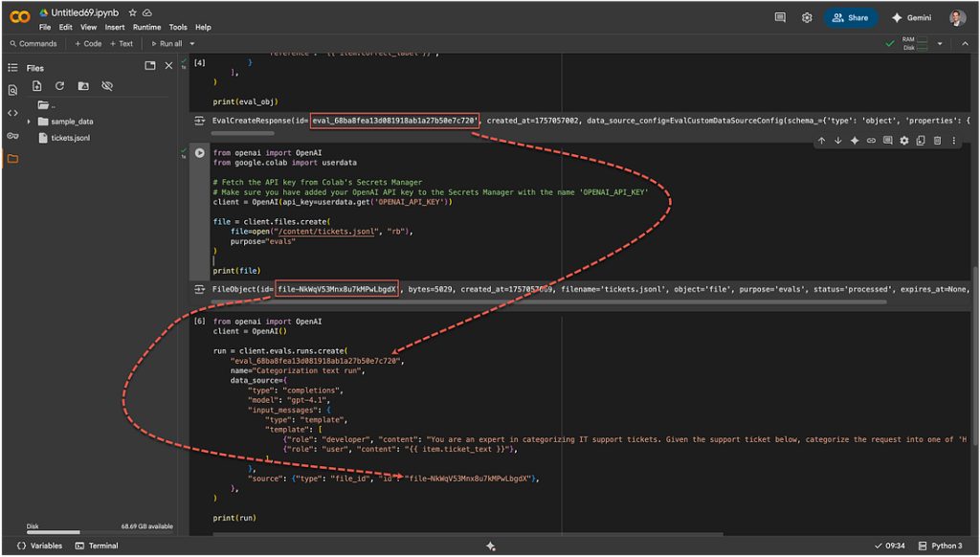Click the Upload file icon in Files
The width and height of the screenshot is (980, 557).
click(x=37, y=86)
